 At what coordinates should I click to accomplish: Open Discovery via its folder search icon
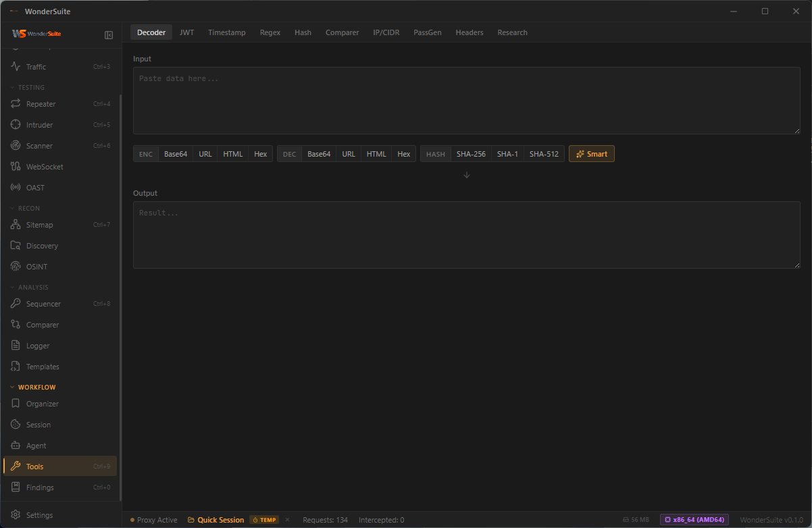tap(16, 246)
